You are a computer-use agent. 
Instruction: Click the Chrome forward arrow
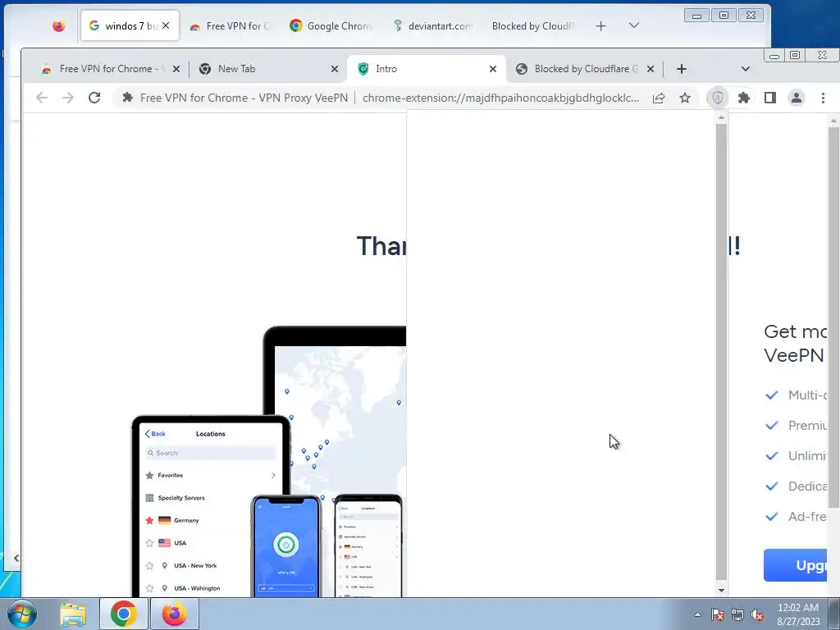[68, 98]
